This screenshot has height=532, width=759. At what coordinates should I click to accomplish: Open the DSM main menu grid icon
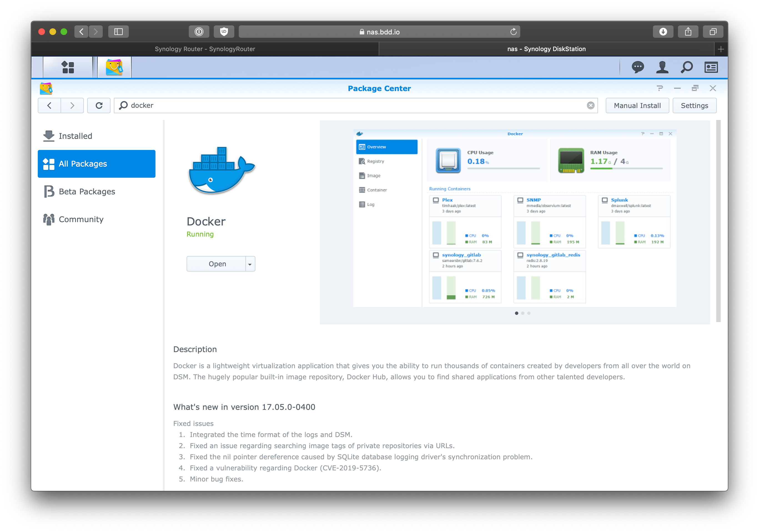point(67,67)
